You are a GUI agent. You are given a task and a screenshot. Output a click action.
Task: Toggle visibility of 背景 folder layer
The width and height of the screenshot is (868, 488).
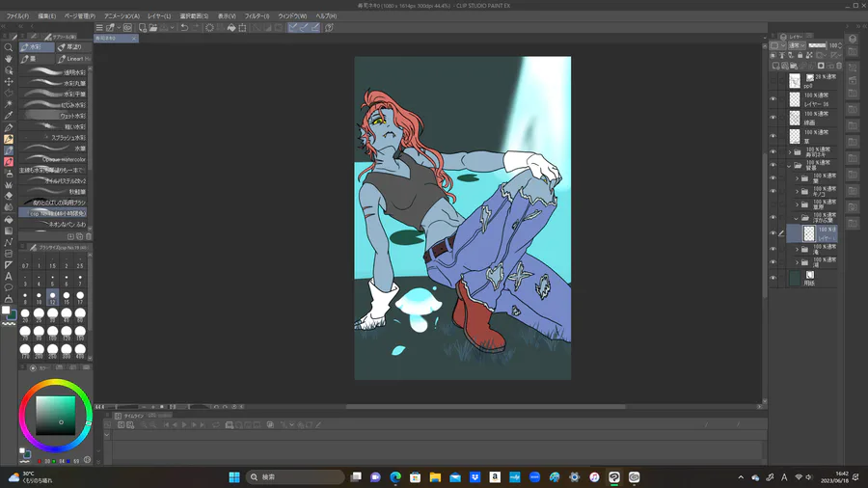[x=773, y=165]
